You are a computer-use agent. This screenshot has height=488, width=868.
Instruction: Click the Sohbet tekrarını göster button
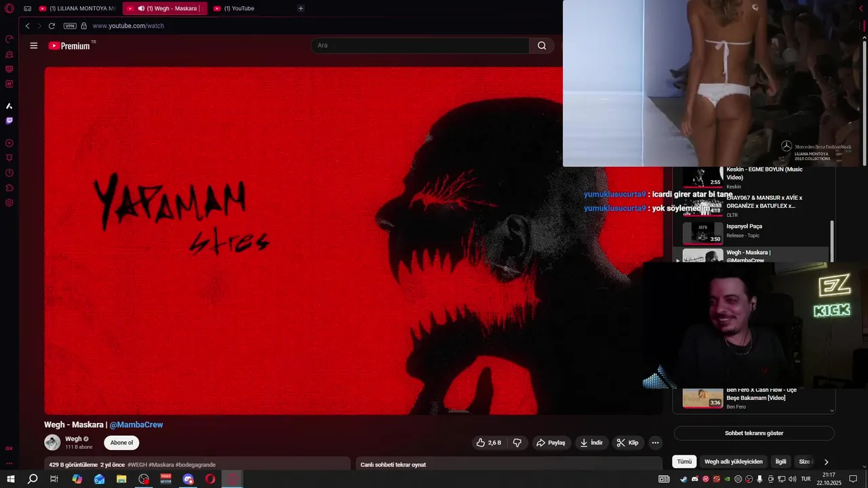pyautogui.click(x=754, y=433)
